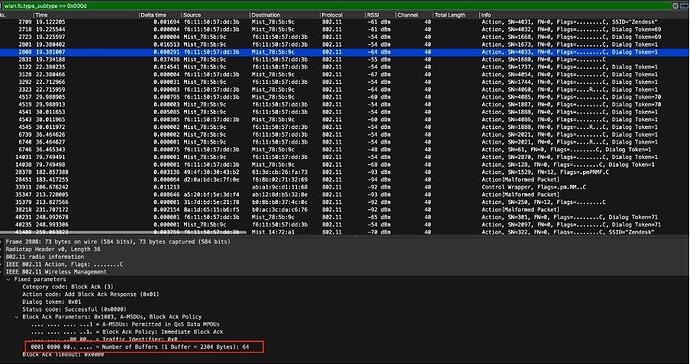Select packet 3128 at 22.380466
This screenshot has height=364, width=690.
[345, 74]
